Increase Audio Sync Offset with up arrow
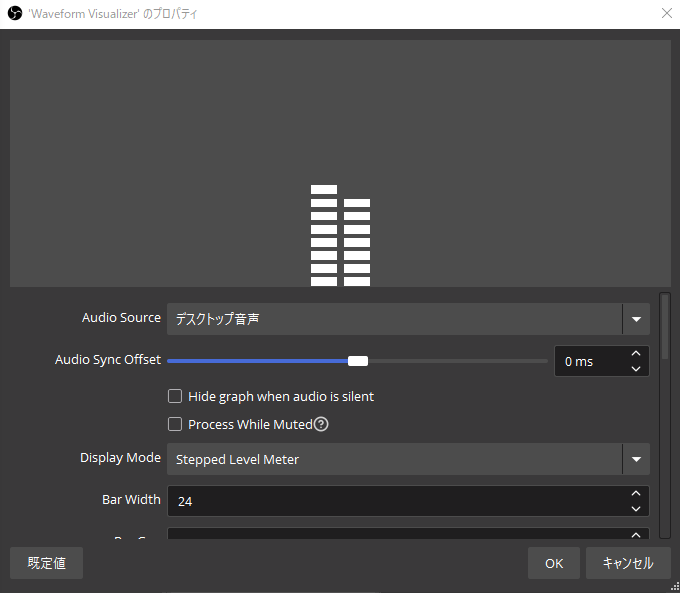This screenshot has height=593, width=680. tap(635, 354)
